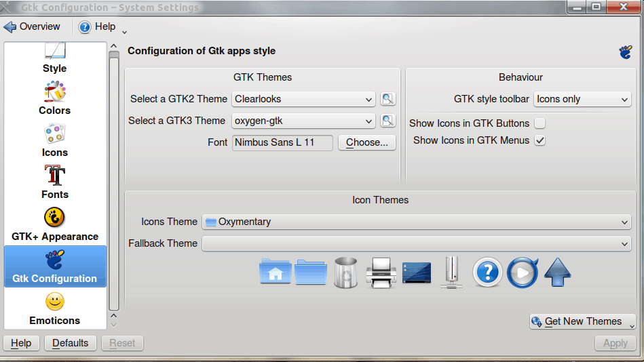Screen dimensions: 644x362
Task: Click the Behaviour group title
Action: click(x=520, y=77)
